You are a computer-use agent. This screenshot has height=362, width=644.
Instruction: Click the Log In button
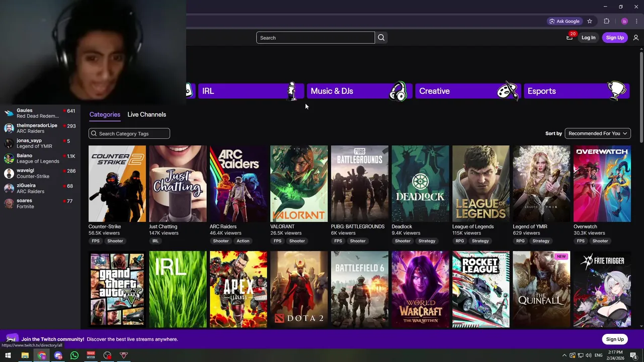pyautogui.click(x=588, y=38)
